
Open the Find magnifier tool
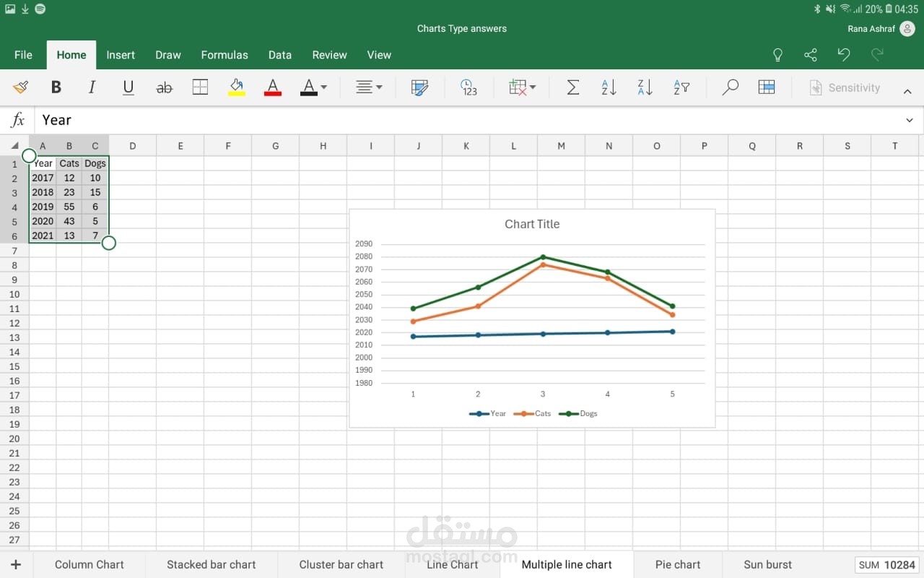coord(730,87)
